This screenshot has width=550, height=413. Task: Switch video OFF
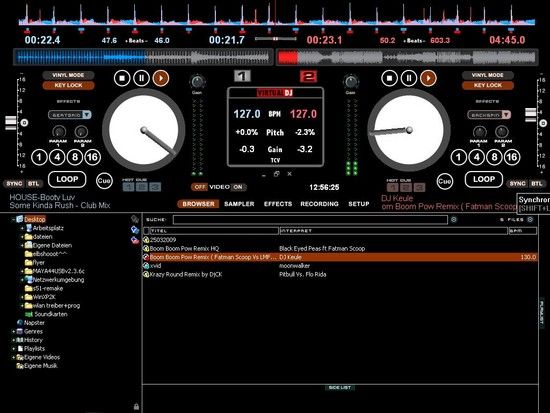pos(200,187)
